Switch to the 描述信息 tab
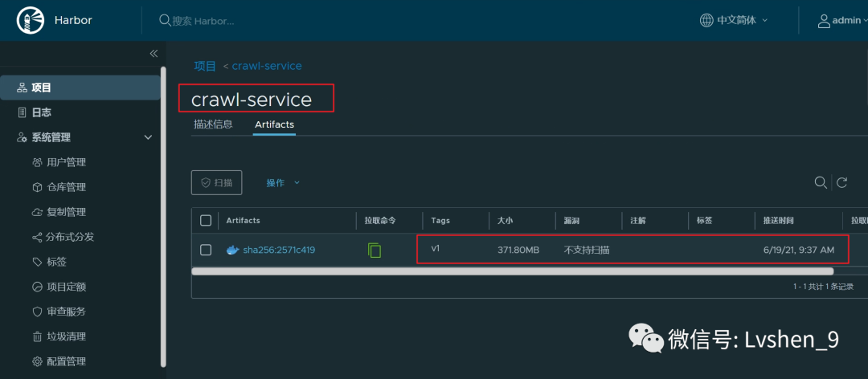The height and width of the screenshot is (379, 868). (213, 124)
